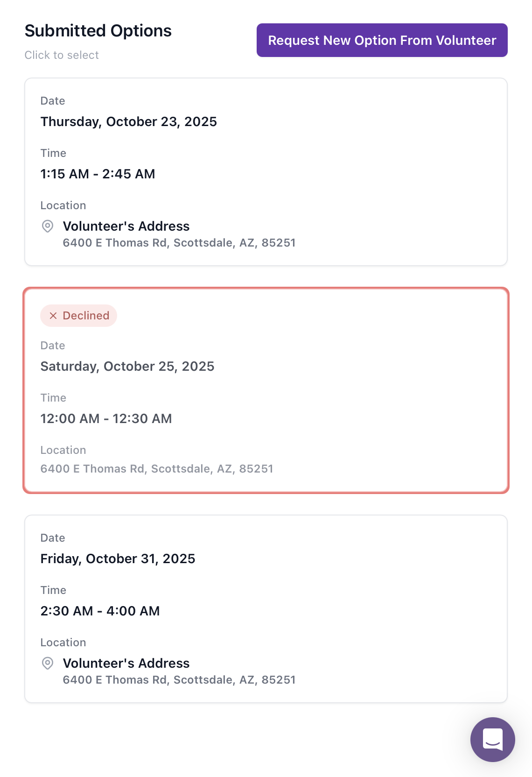
Task: Click the Submitted Options heading
Action: (x=98, y=30)
